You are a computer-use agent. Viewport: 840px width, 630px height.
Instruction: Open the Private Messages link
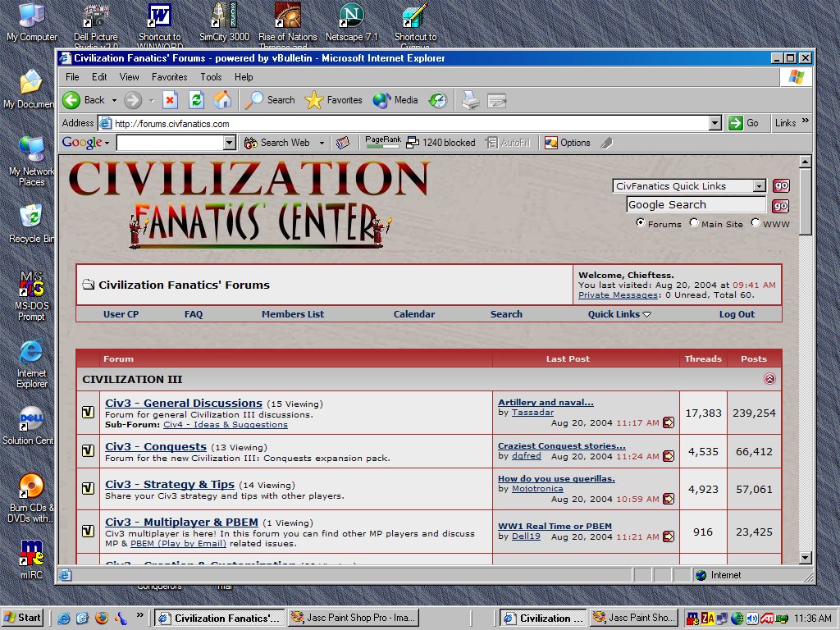click(618, 295)
